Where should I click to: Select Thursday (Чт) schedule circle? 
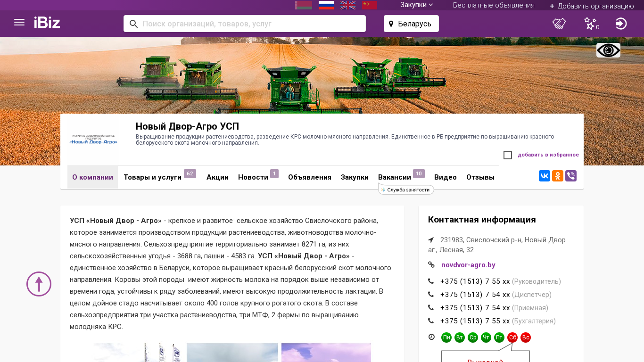486,337
